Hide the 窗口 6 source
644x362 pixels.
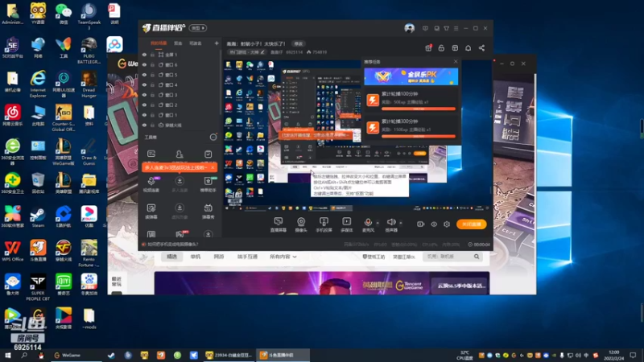[144, 65]
